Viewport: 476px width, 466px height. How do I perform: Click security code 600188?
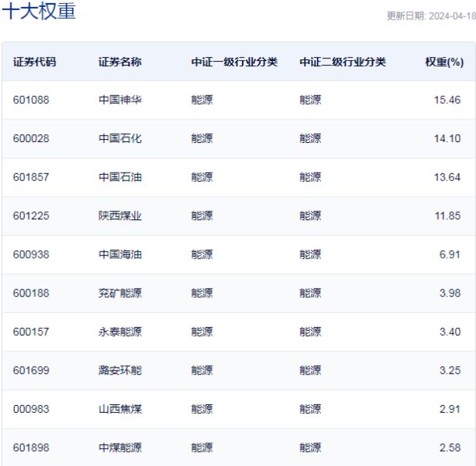31,293
